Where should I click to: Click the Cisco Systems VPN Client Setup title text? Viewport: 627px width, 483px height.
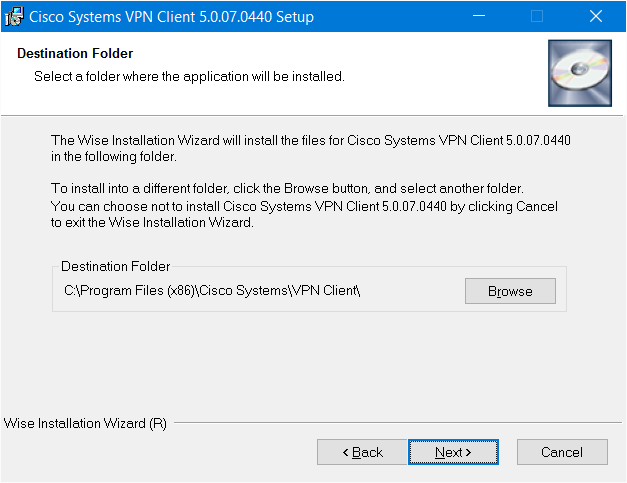point(172,17)
